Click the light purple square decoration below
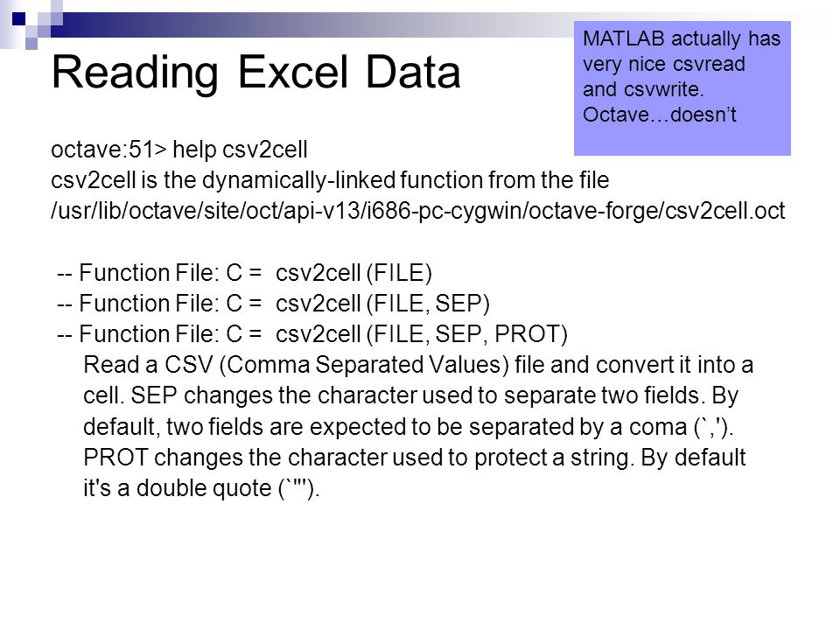This screenshot has width=840, height=630. point(31,44)
